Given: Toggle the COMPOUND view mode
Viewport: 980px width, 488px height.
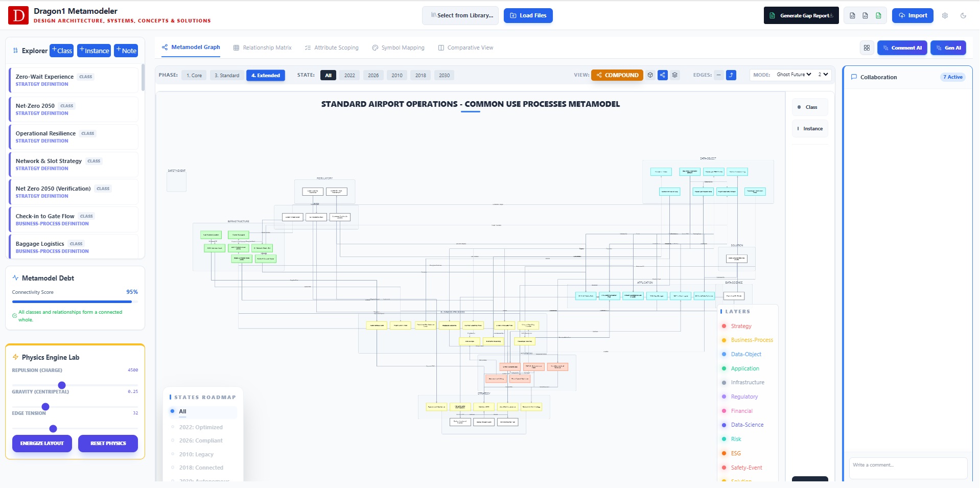Looking at the screenshot, I should coord(617,75).
